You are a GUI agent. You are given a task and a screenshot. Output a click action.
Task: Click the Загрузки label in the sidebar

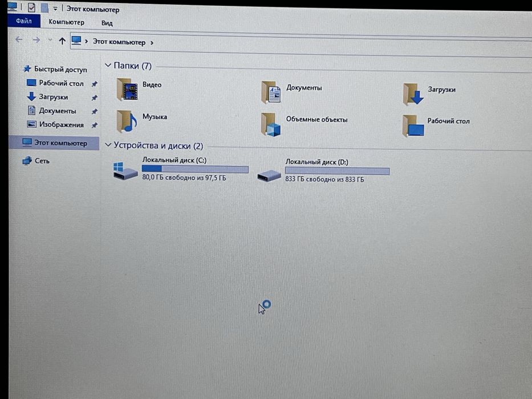tap(53, 97)
